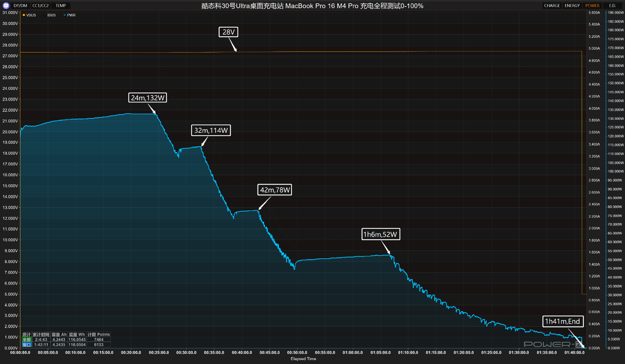The width and height of the screenshot is (625, 364).
Task: Click the window time value 1:42:11
Action: coord(41,345)
